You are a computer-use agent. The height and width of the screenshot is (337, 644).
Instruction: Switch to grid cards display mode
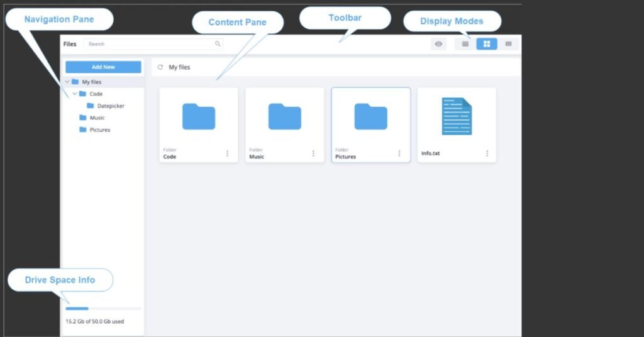click(487, 44)
